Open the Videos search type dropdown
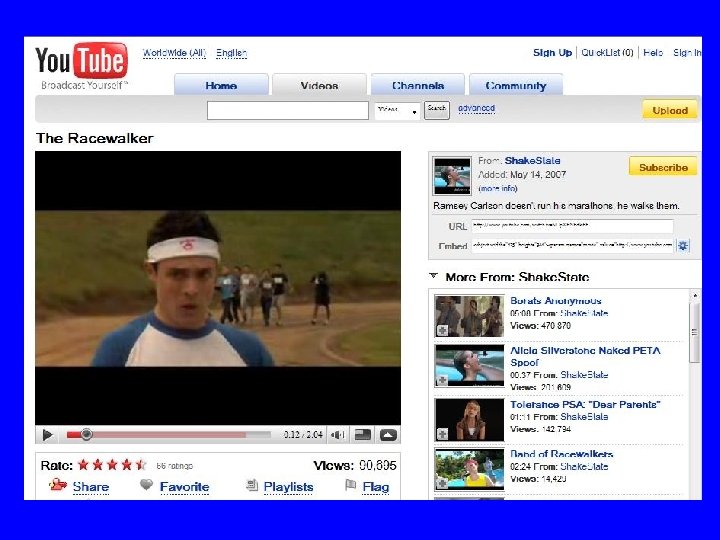Screen dimensions: 720x540 coord(397,111)
